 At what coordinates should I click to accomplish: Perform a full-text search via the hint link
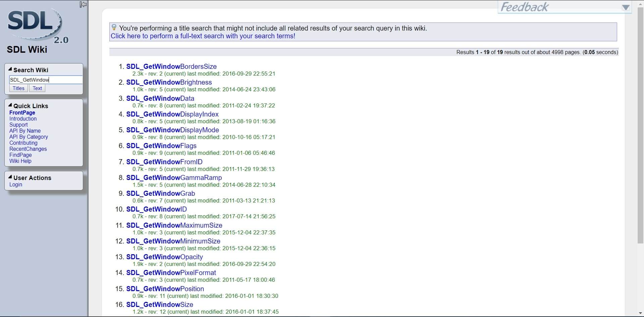point(203,36)
